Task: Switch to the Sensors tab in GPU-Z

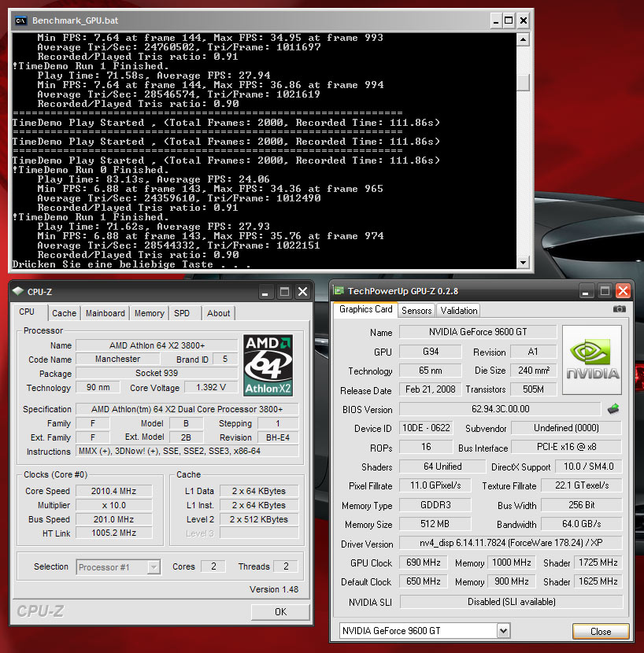Action: (x=416, y=311)
